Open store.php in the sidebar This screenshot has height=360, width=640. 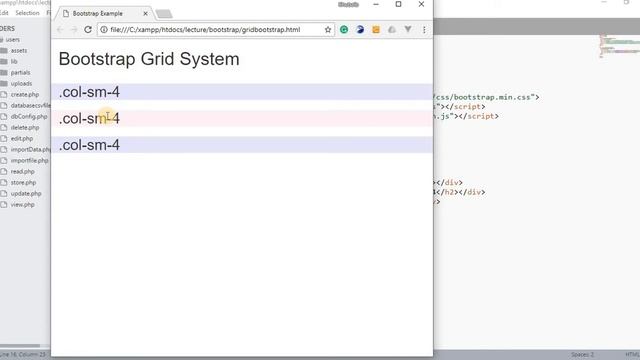click(x=23, y=183)
